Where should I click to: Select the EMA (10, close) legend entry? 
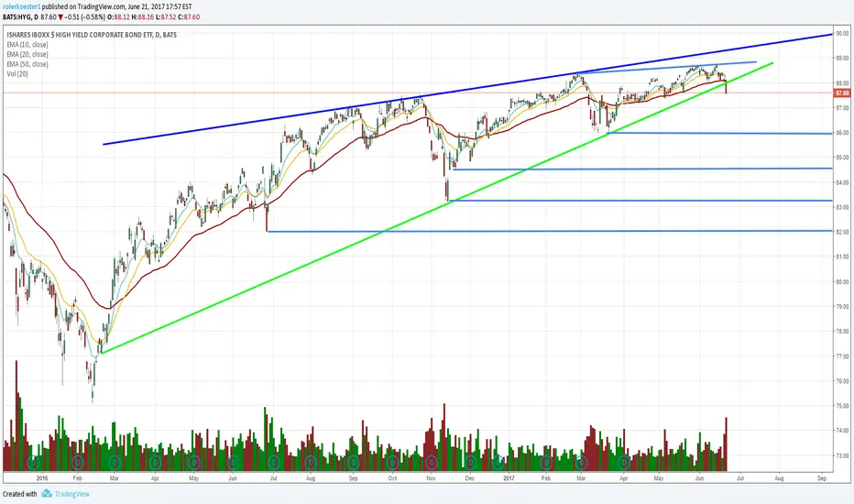pyautogui.click(x=27, y=45)
